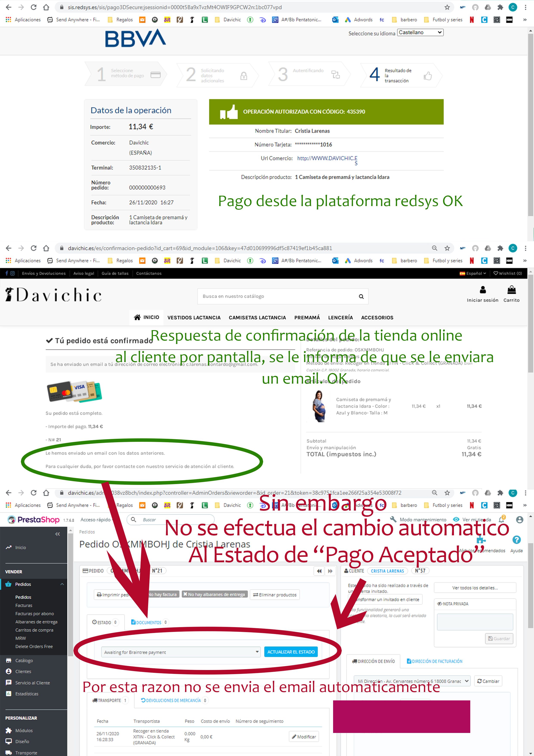Go to the next order arrow button

(330, 571)
